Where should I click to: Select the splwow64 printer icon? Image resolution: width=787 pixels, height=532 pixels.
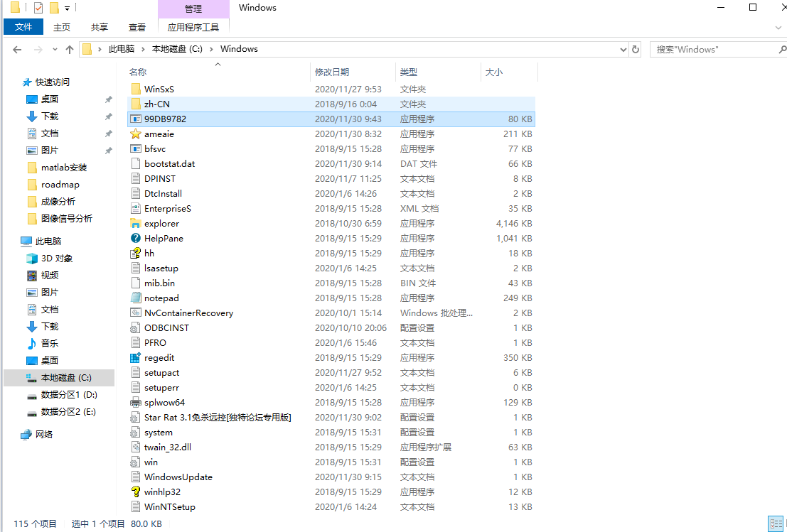point(136,403)
